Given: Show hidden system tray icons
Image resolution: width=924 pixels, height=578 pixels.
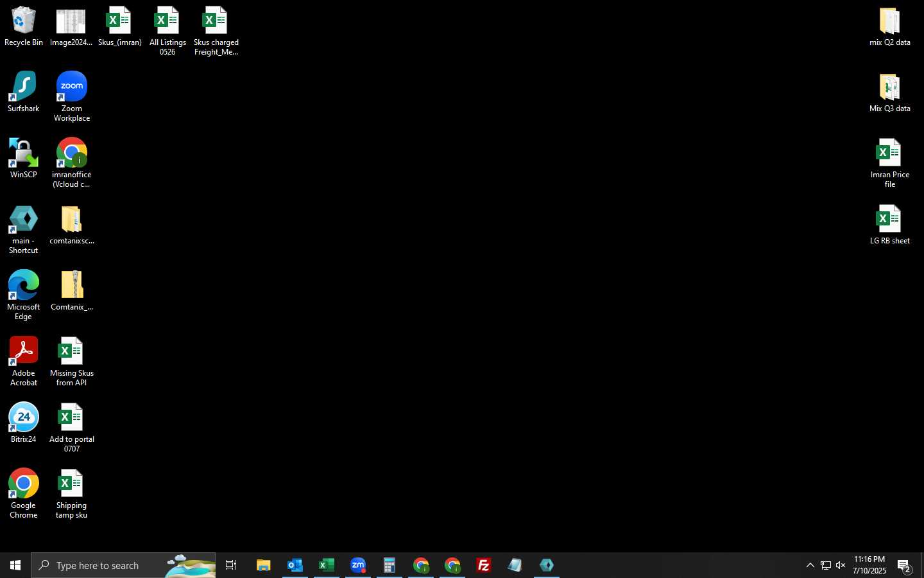Looking at the screenshot, I should pyautogui.click(x=810, y=565).
